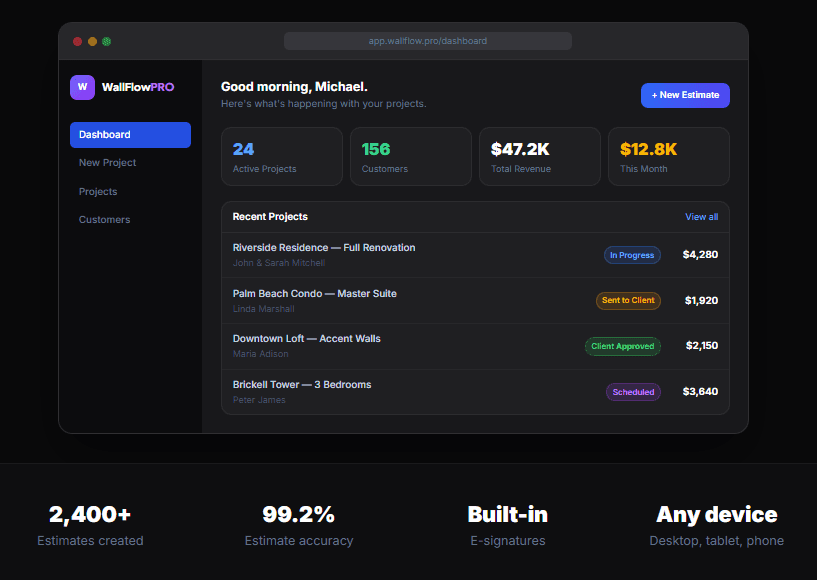The height and width of the screenshot is (580, 817).
Task: Click the Scheduled status badge
Action: point(633,392)
